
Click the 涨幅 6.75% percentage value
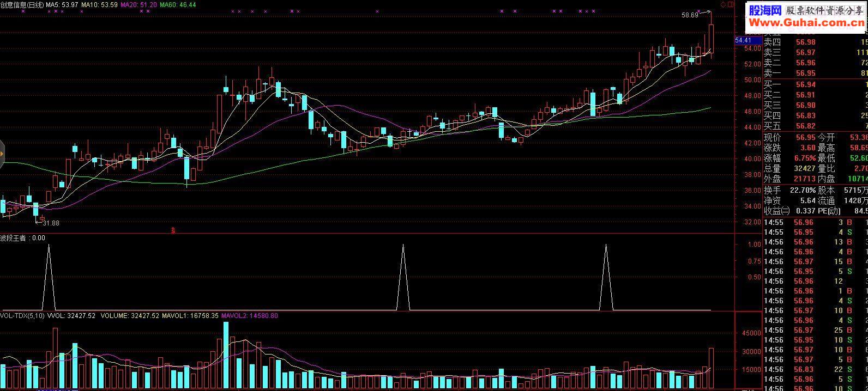click(805, 158)
